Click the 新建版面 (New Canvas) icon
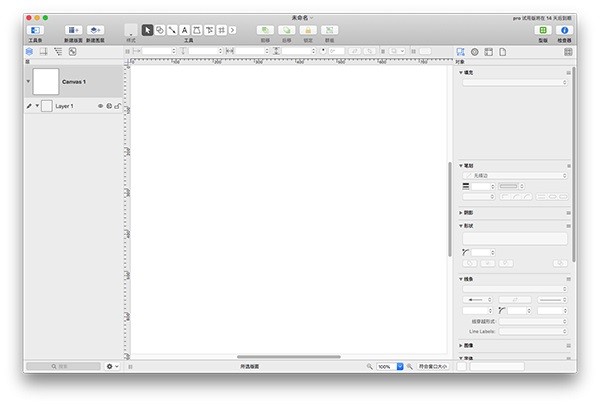The image size is (600, 406). click(x=73, y=31)
